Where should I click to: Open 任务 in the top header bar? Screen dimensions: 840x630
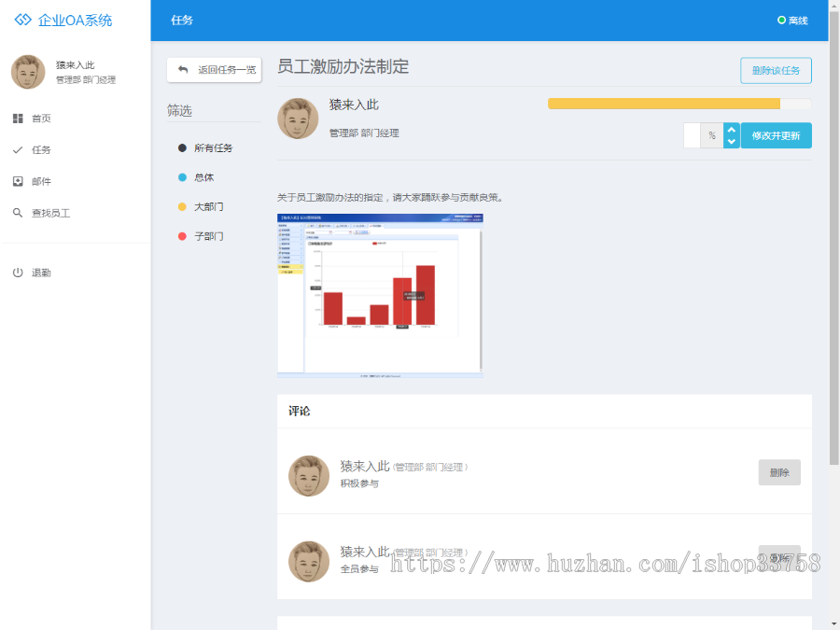tap(181, 20)
